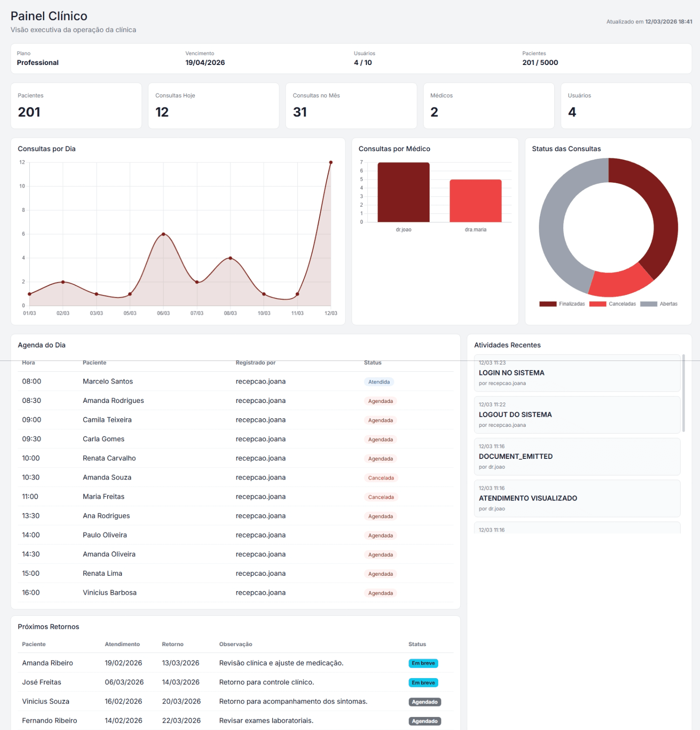Hide the Abertas series via legend

658,304
